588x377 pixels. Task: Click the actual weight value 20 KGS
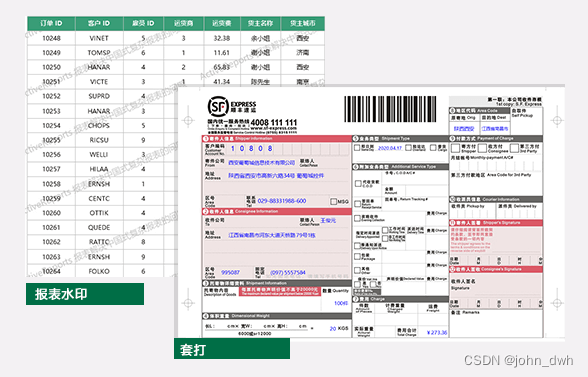point(339,328)
